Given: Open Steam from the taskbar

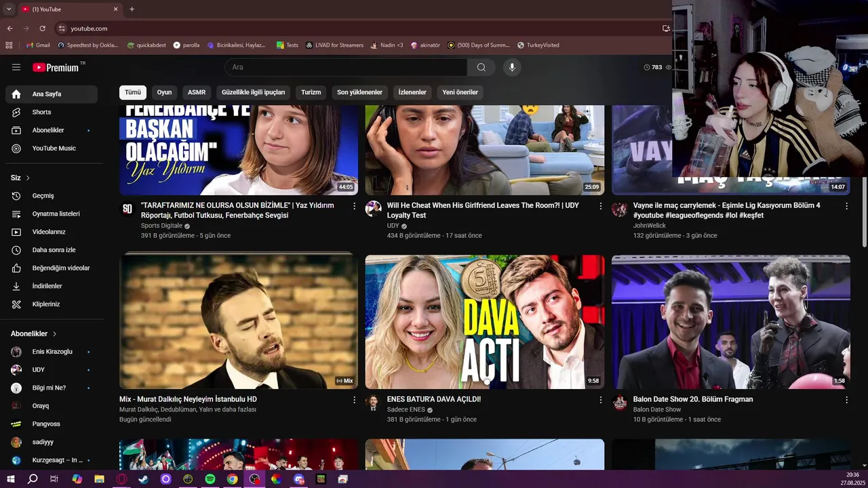Looking at the screenshot, I should pos(144,479).
